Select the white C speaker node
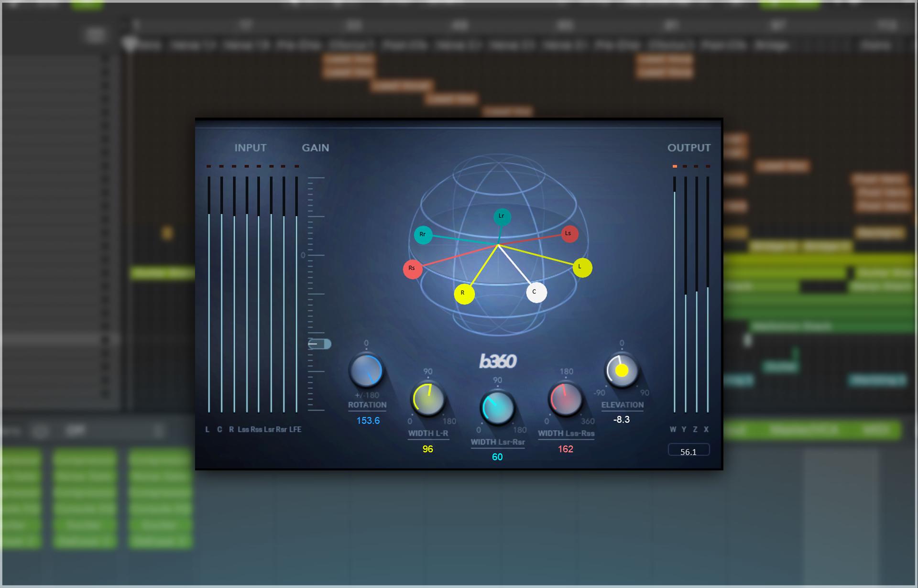Screen dimensions: 918x588 coord(536,293)
